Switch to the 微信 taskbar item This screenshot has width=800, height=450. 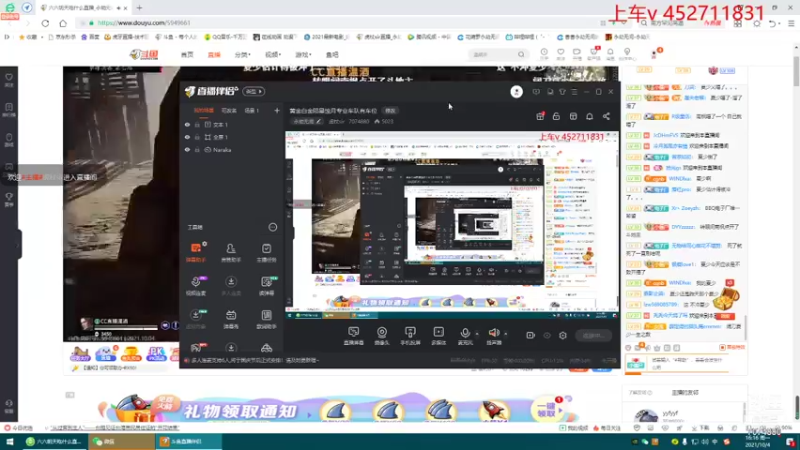pyautogui.click(x=121, y=441)
